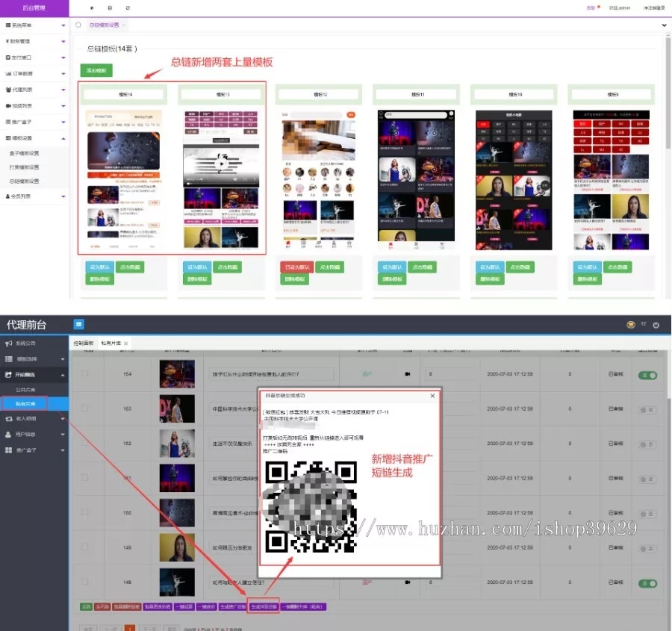Click the power icon at header right
Image resolution: width=672 pixels, height=631 pixels.
coord(656,325)
